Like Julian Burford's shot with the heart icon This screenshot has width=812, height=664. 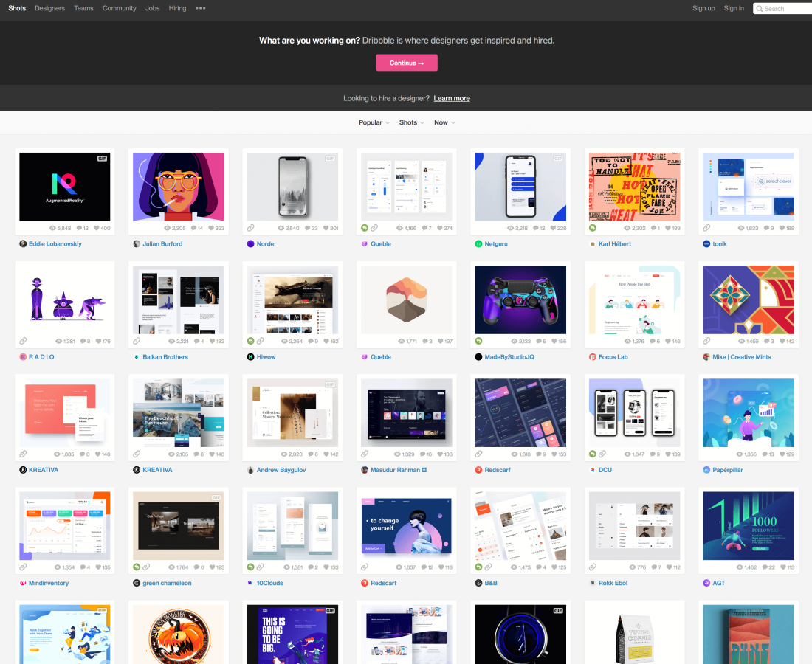[211, 228]
